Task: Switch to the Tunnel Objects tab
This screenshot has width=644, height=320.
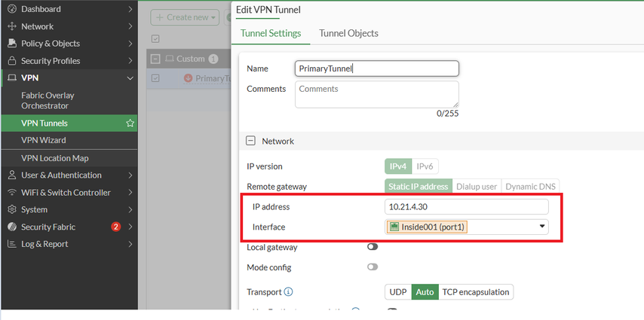Action: (348, 33)
